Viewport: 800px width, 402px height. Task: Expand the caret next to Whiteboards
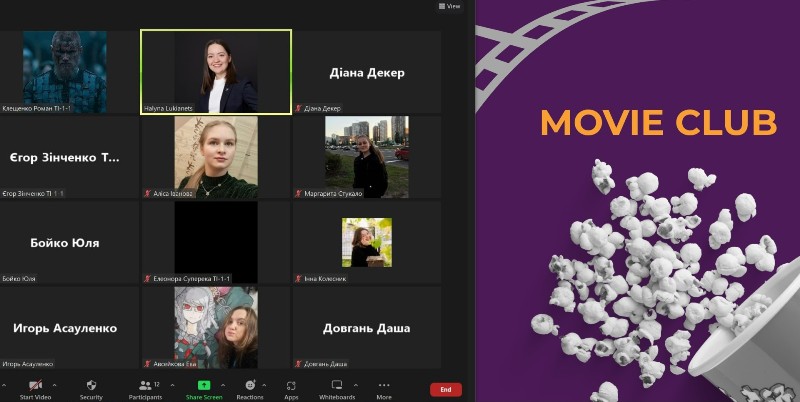click(356, 385)
